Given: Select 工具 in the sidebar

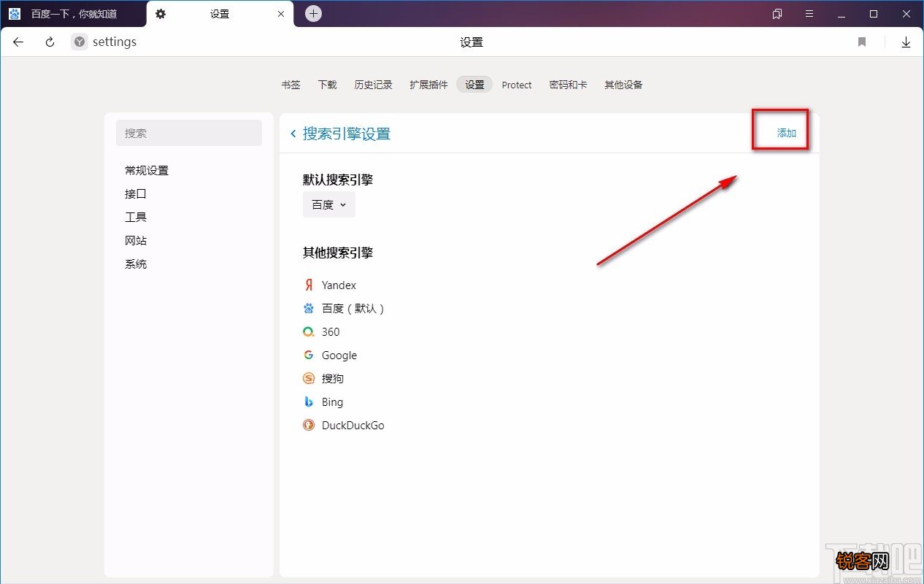Looking at the screenshot, I should [136, 217].
